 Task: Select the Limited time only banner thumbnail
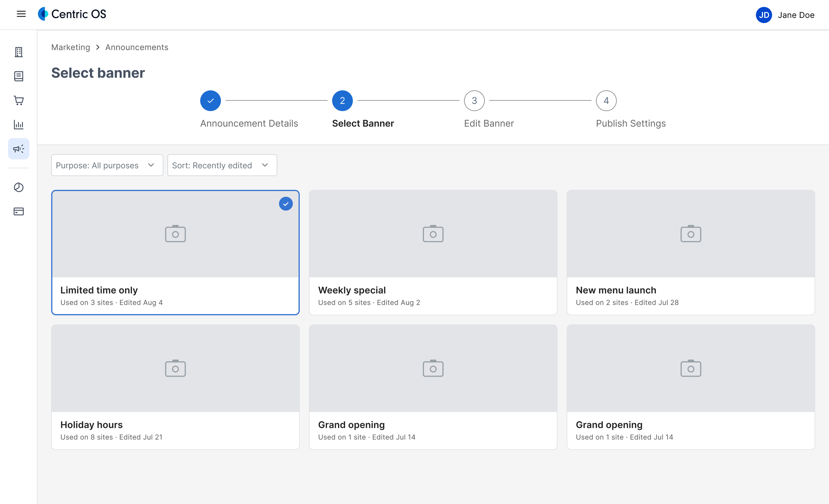coord(175,234)
